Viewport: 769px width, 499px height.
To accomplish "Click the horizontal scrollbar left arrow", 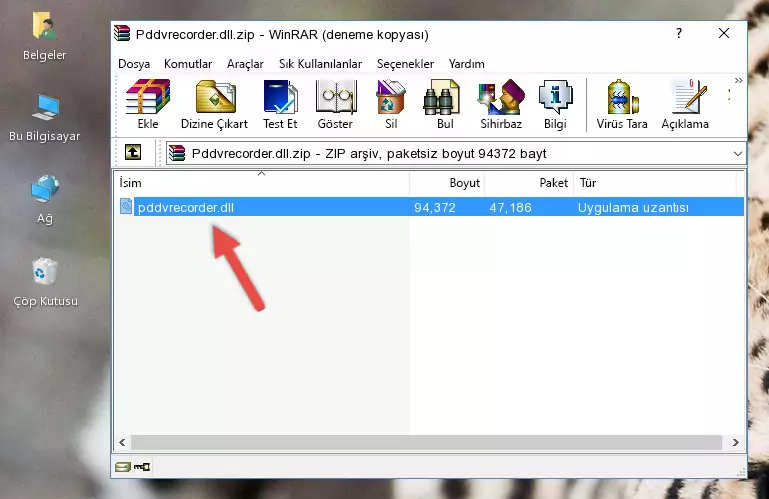I will (123, 443).
